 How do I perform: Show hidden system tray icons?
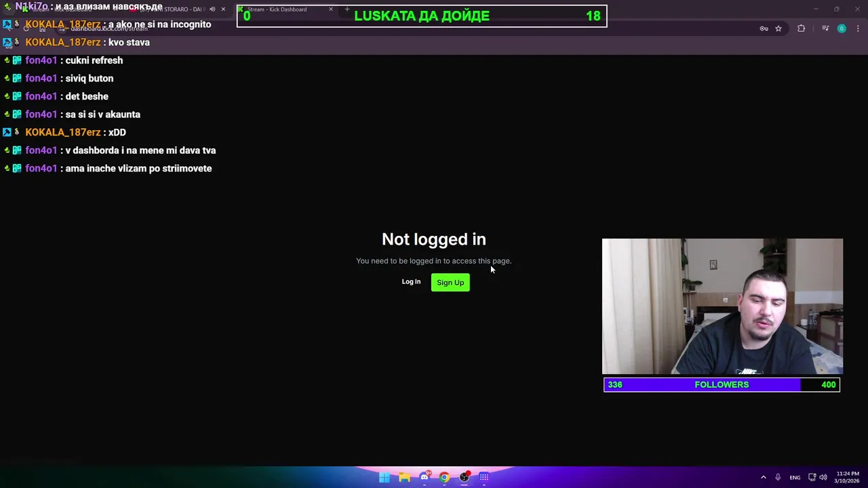coord(763,477)
